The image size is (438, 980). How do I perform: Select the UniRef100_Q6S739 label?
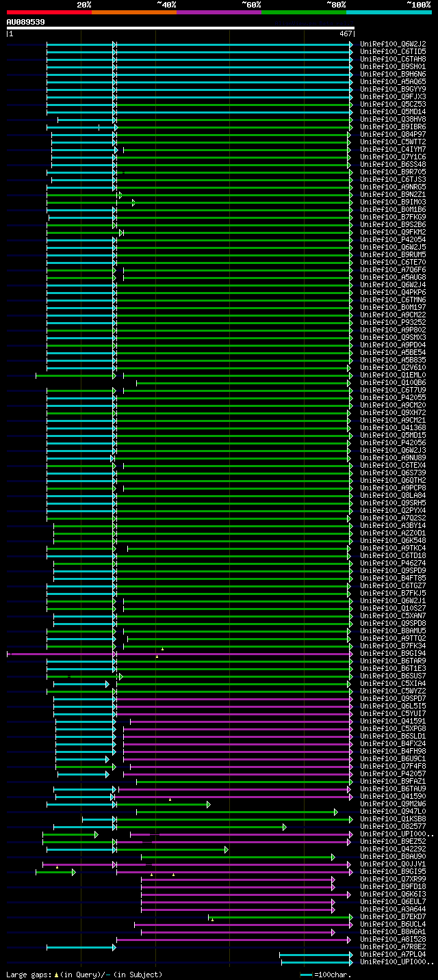[393, 473]
